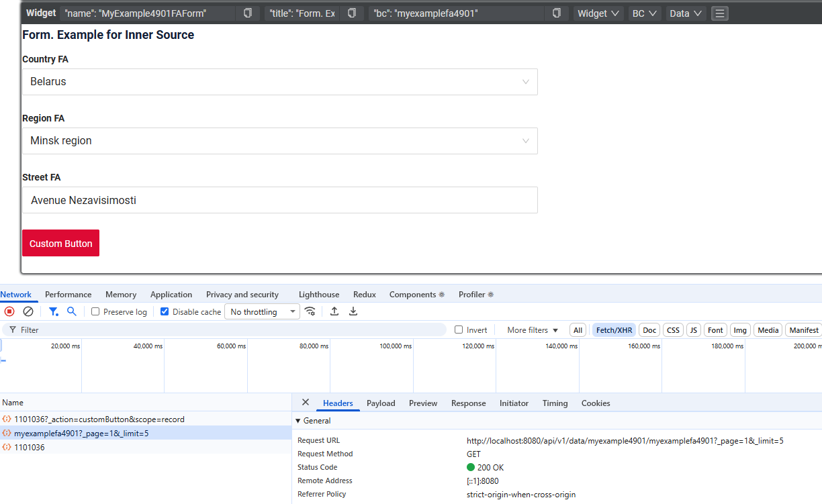Clear the network log
This screenshot has height=504, width=822.
tap(28, 311)
